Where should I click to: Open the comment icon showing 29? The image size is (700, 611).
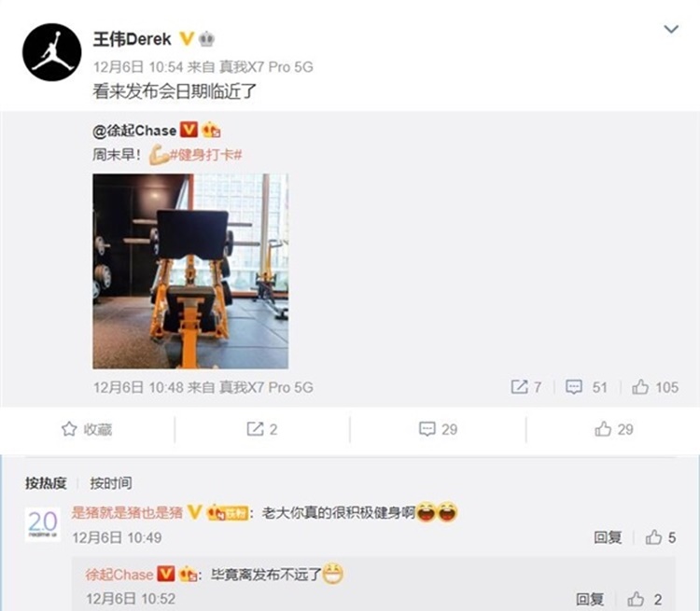point(438,429)
